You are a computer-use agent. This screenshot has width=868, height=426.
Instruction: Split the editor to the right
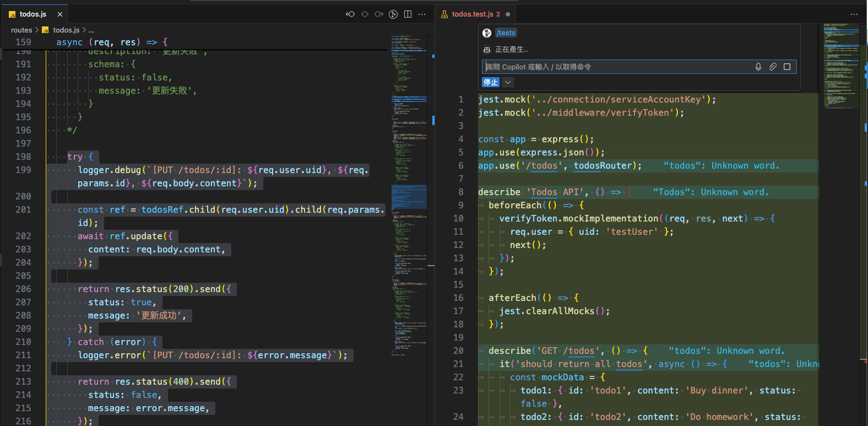tap(408, 14)
